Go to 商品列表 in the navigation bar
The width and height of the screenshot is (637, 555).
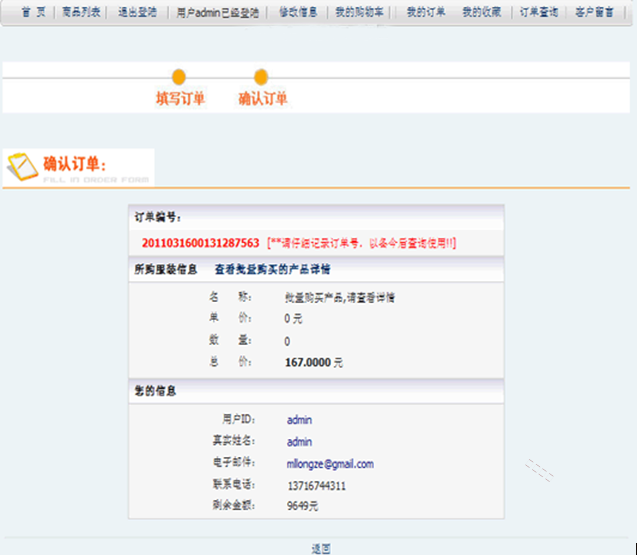tap(81, 12)
